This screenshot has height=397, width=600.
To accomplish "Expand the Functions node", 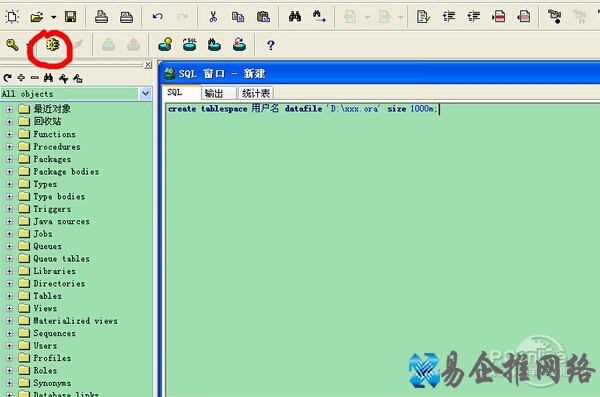I will click(10, 134).
